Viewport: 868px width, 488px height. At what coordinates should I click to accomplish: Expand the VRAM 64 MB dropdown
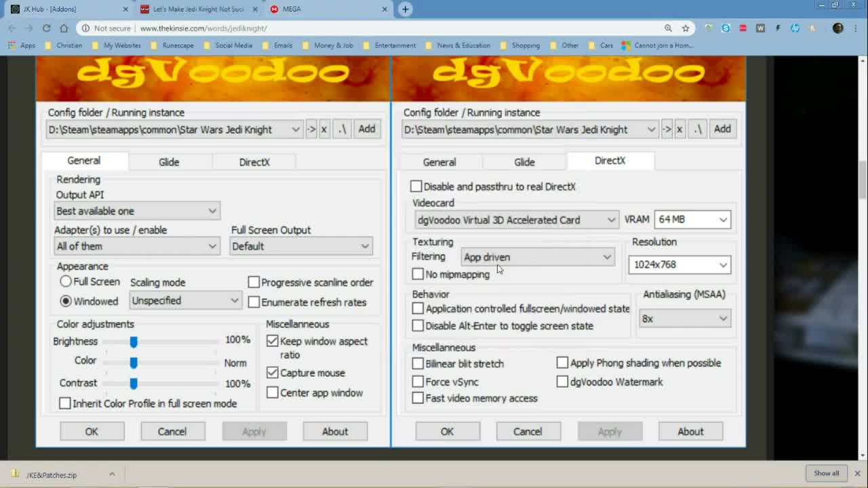[x=692, y=220]
